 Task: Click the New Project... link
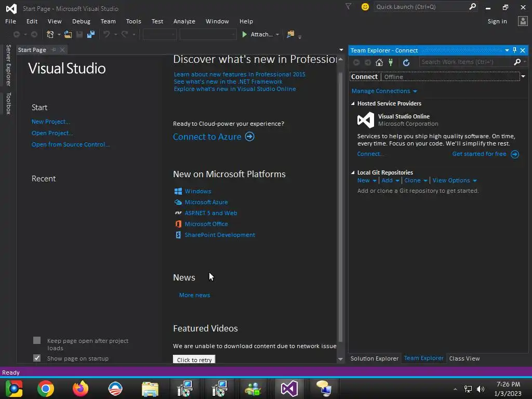(50, 122)
